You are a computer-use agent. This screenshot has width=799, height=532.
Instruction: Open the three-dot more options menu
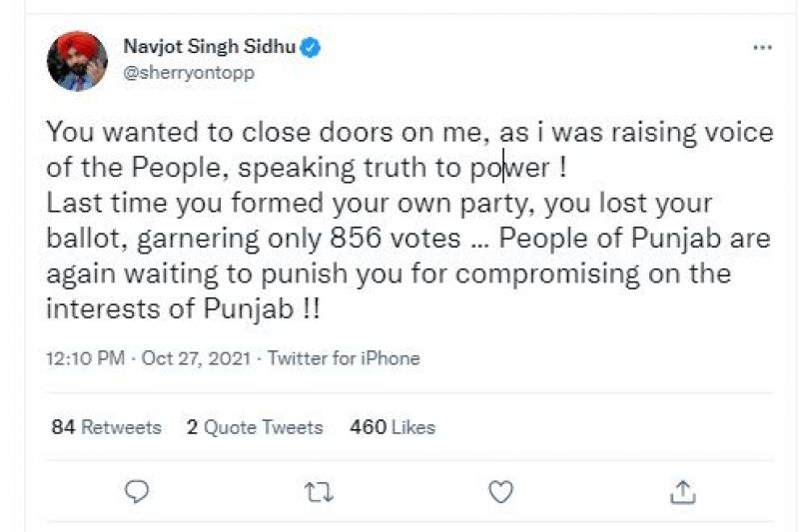coord(761,47)
